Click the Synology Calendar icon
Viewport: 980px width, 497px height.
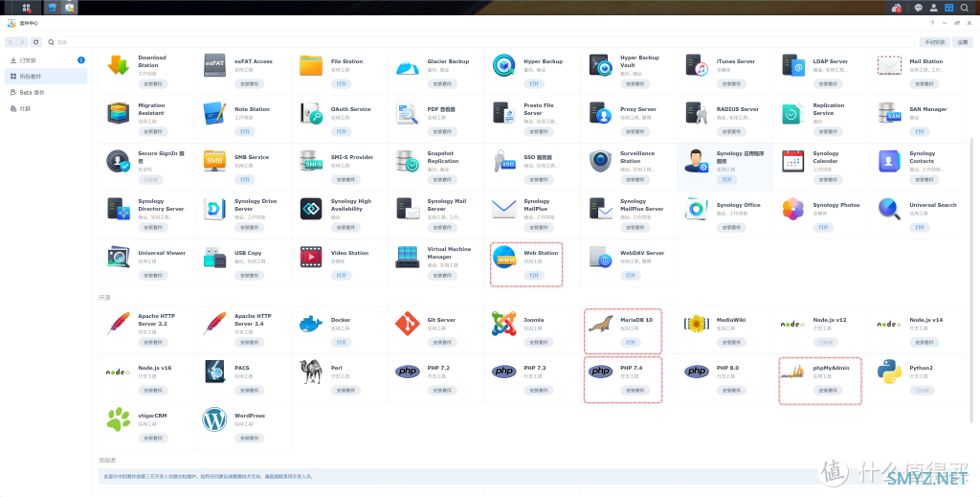tap(793, 161)
